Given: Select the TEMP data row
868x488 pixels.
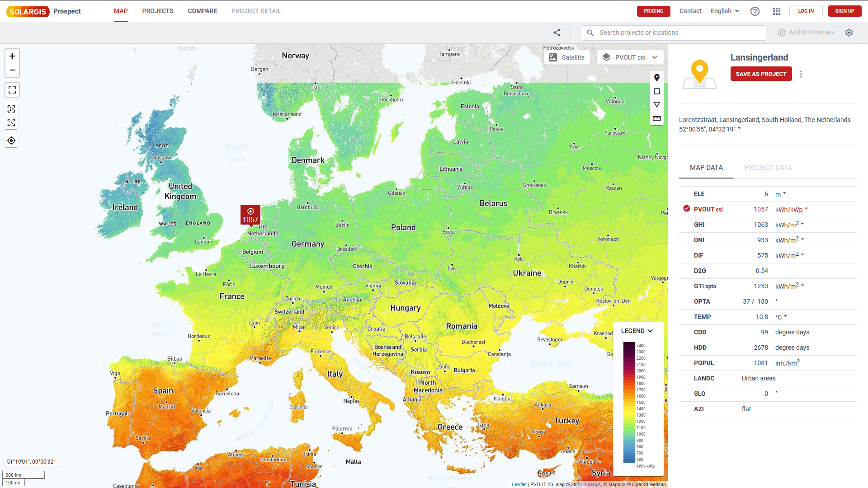Looking at the screenshot, I should pos(768,317).
